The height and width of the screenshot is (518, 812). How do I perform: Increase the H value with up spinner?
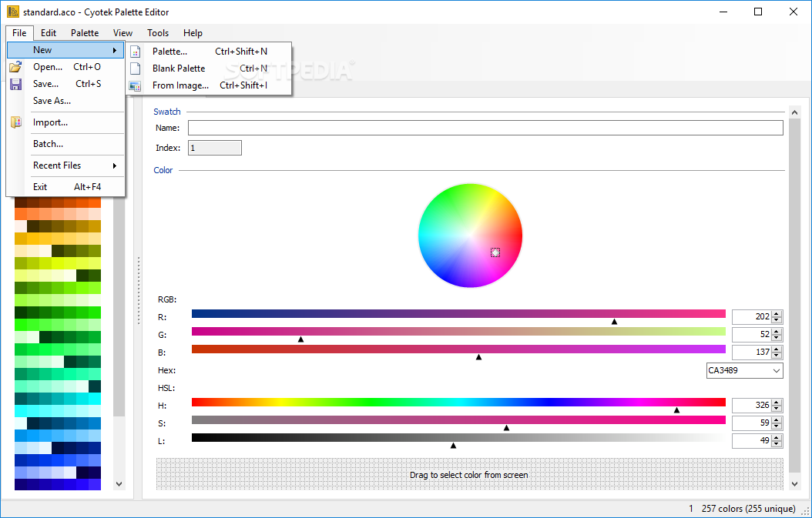[777, 402]
